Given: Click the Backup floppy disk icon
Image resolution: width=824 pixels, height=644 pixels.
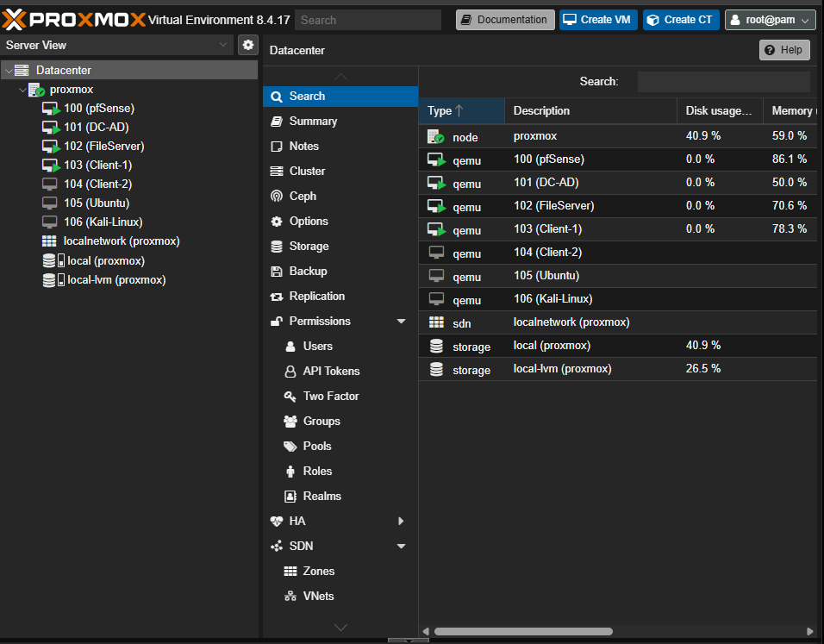Looking at the screenshot, I should tap(277, 272).
